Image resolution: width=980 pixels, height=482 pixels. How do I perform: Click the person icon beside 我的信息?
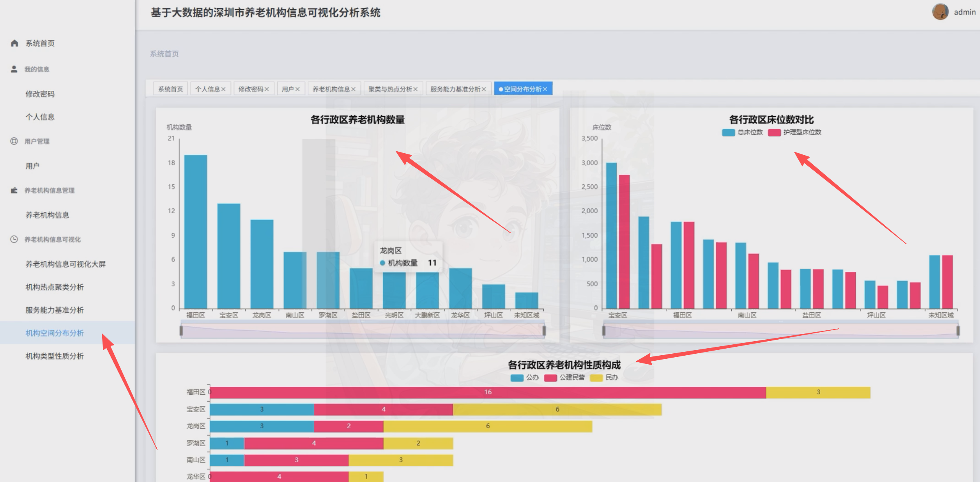pyautogui.click(x=14, y=69)
